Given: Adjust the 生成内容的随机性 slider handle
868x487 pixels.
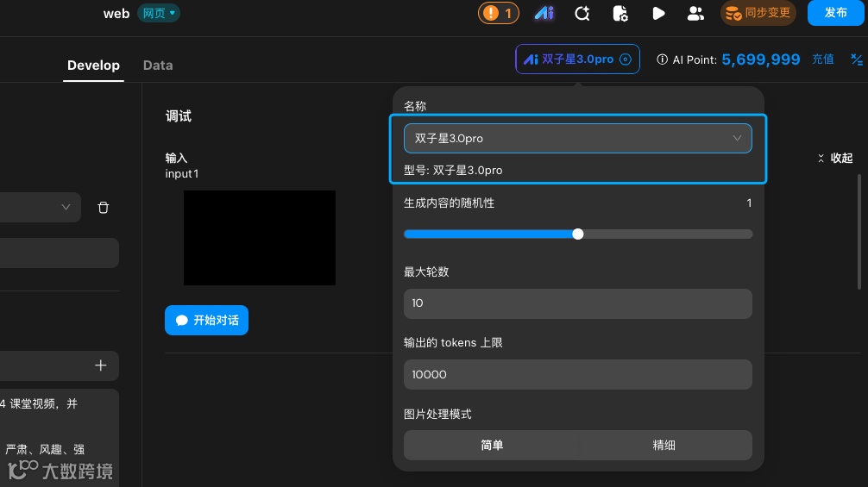Looking at the screenshot, I should coord(577,234).
